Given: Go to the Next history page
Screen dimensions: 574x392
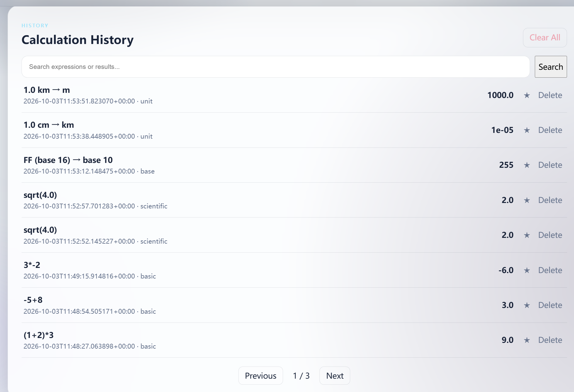Looking at the screenshot, I should (x=335, y=376).
